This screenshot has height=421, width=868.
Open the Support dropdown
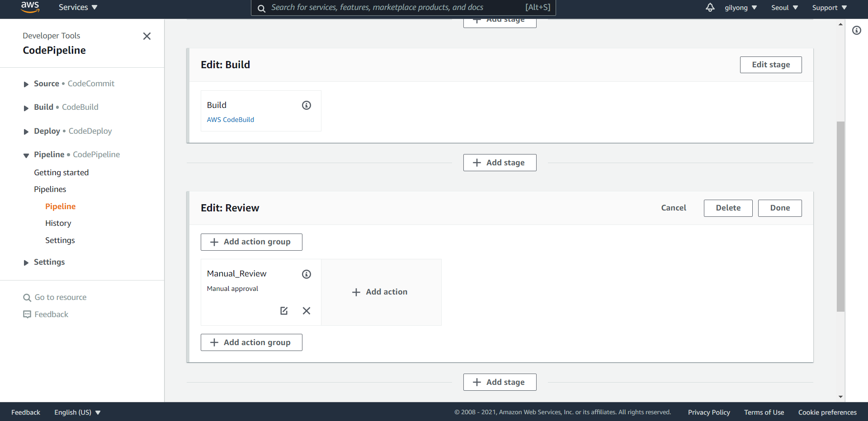point(829,8)
